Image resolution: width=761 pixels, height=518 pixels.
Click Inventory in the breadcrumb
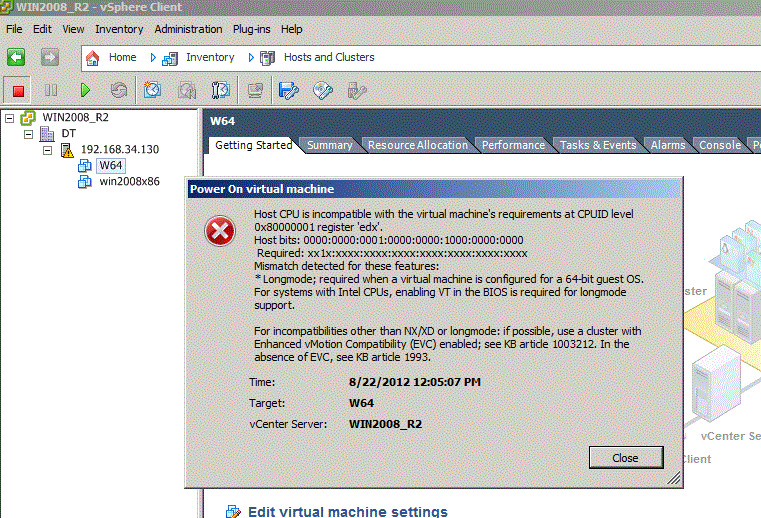pyautogui.click(x=210, y=57)
